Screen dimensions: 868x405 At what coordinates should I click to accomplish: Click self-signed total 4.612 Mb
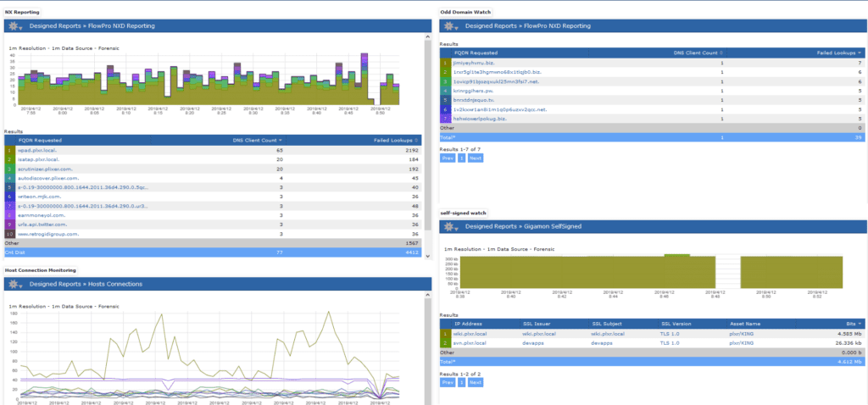[x=850, y=362]
